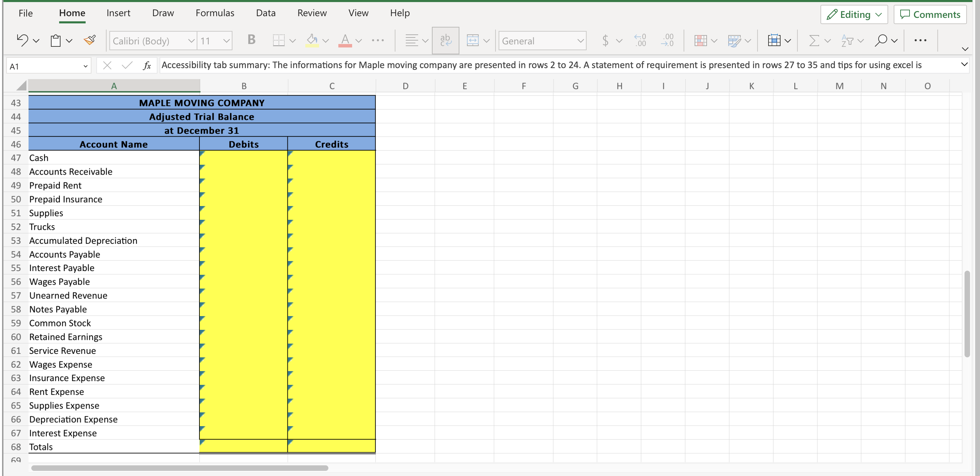980x476 pixels.
Task: Click the Paste clipboard icon
Action: click(56, 40)
